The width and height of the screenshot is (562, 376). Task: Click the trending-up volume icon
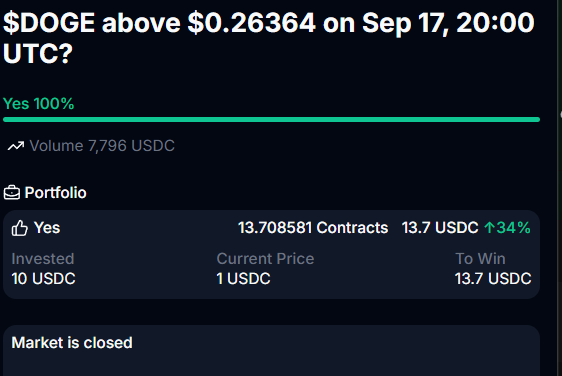pos(16,146)
